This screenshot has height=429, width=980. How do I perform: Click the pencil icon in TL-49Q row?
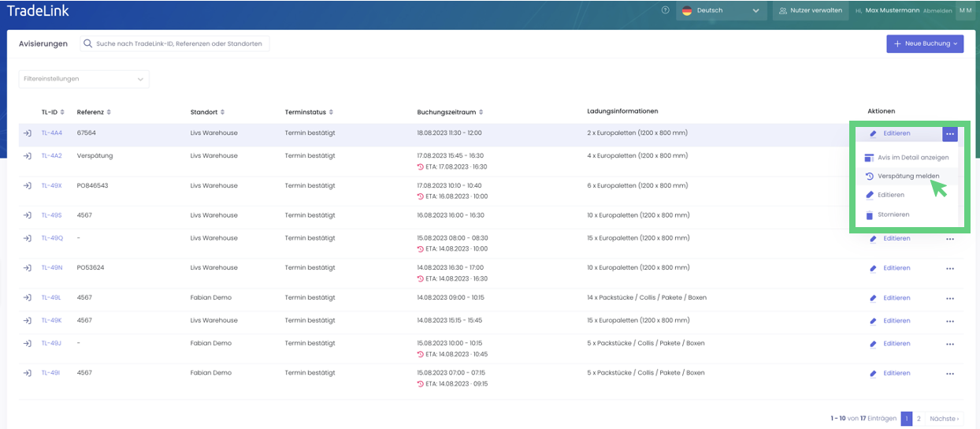coord(873,239)
